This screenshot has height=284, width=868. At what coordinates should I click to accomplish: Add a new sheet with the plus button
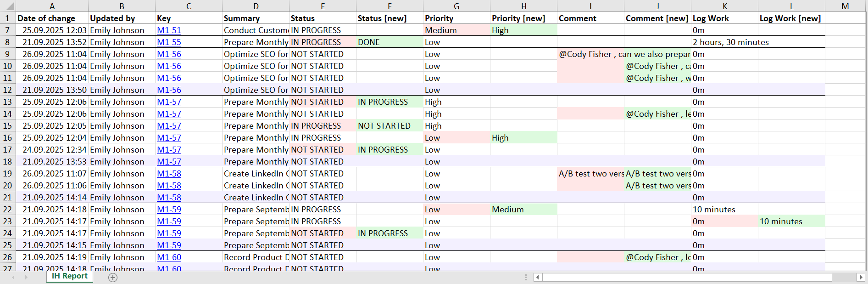(x=113, y=277)
